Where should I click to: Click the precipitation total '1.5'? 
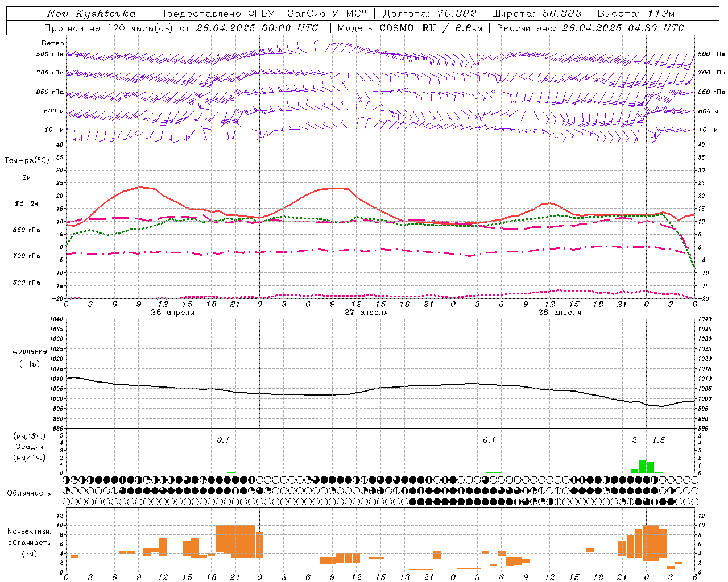pos(658,440)
